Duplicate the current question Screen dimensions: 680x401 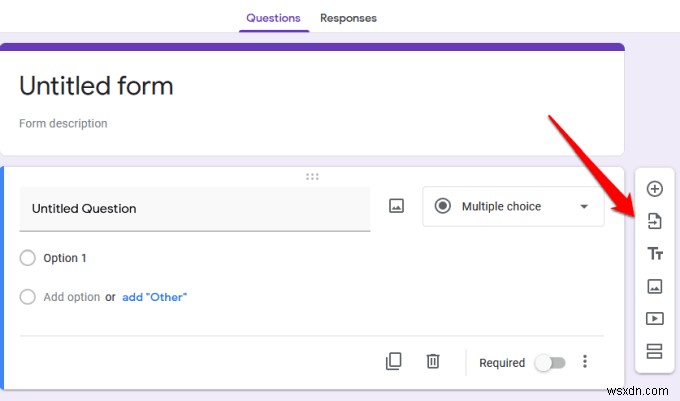click(x=394, y=362)
